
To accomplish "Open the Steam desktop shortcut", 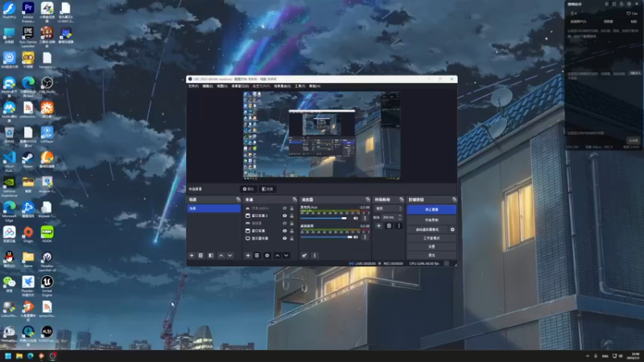I will click(28, 160).
